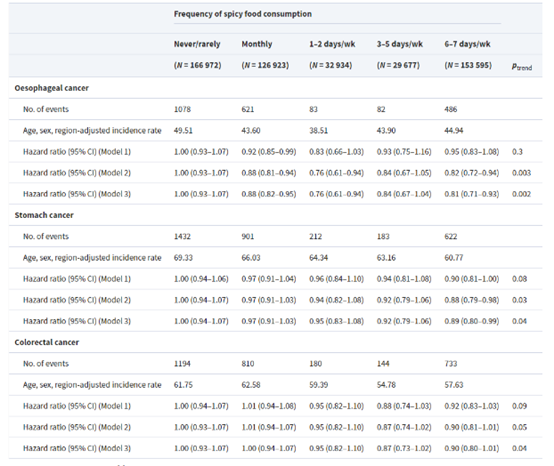Image resolution: width=554 pixels, height=466 pixels.
Task: Click oesophageal events count 1078
Action: [182, 109]
